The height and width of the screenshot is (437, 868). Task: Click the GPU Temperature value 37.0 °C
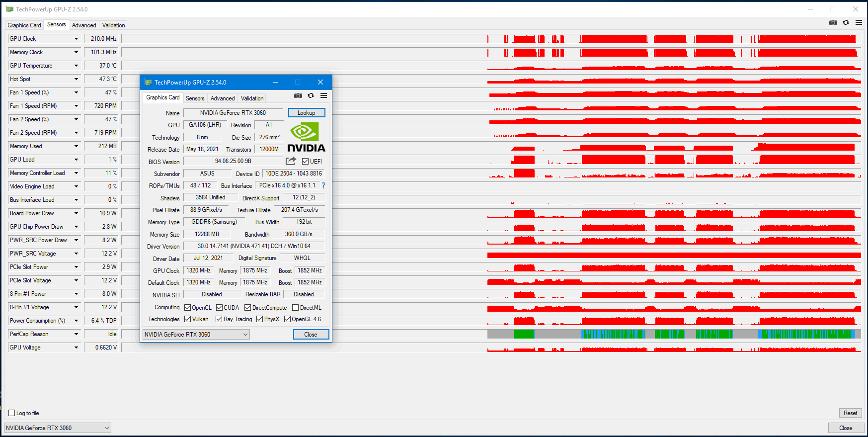(x=102, y=66)
